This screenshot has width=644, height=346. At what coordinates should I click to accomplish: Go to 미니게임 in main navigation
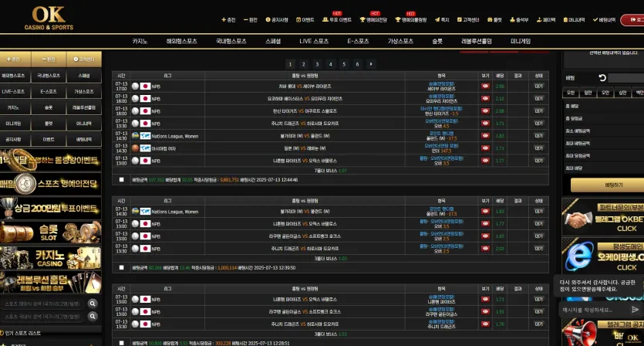(x=521, y=41)
